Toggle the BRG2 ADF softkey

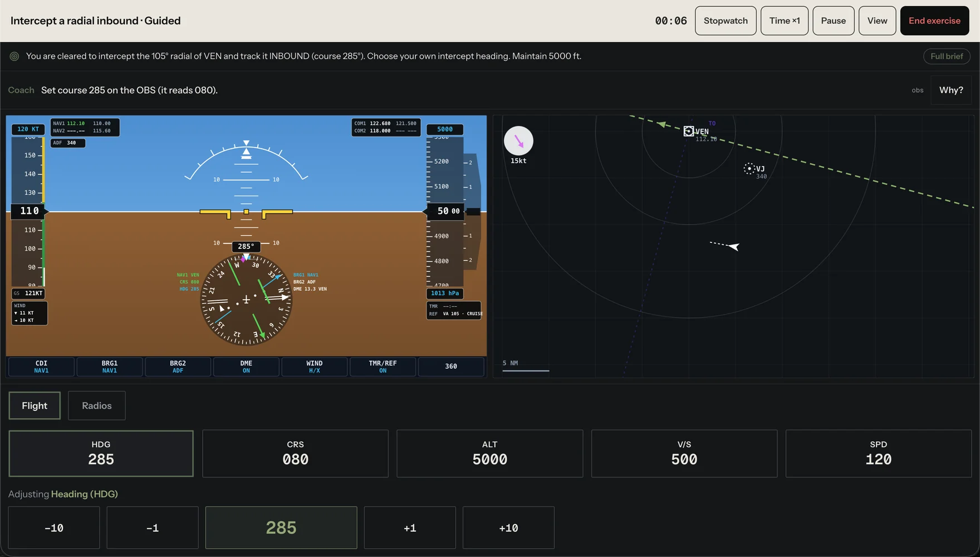178,367
